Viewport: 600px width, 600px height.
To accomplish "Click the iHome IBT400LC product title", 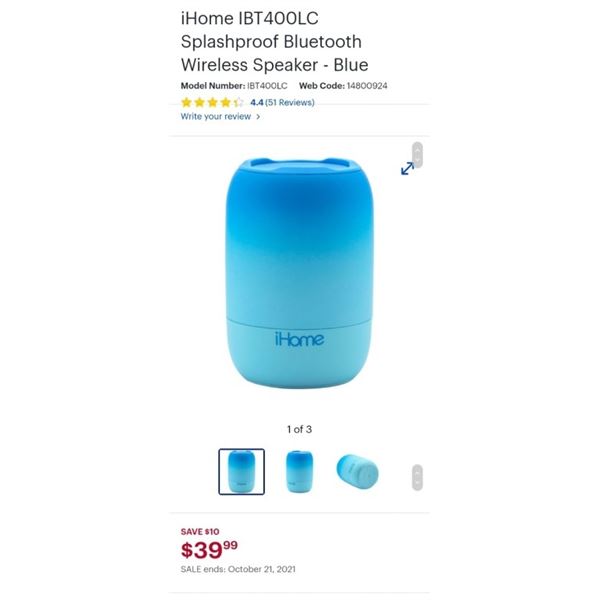I will click(x=274, y=41).
